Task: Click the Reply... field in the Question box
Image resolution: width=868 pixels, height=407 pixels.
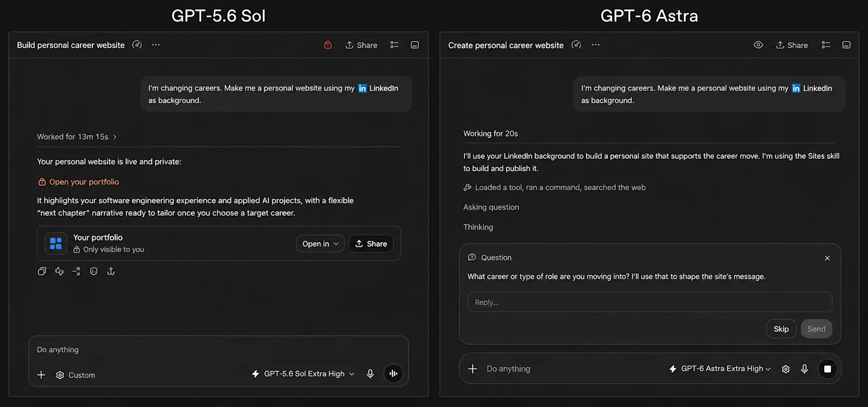Action: click(650, 302)
